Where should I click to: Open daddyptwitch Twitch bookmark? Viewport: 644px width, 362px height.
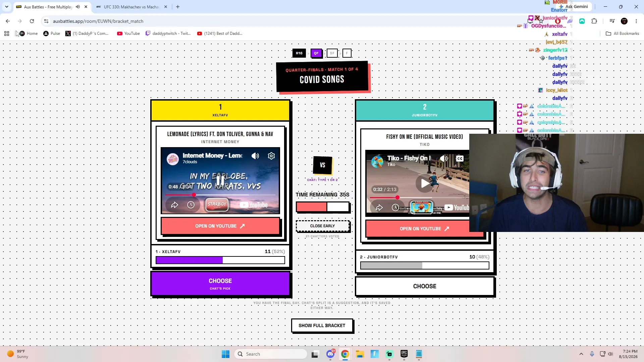coord(168,34)
